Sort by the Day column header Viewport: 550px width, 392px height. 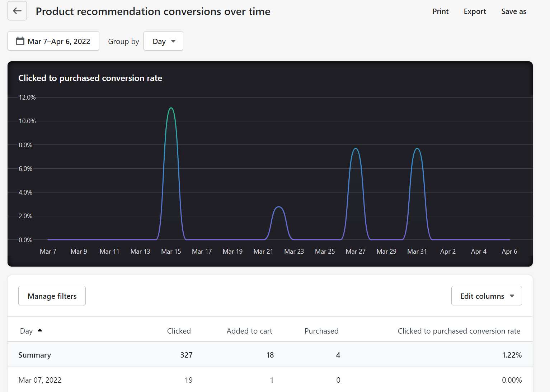tap(26, 331)
